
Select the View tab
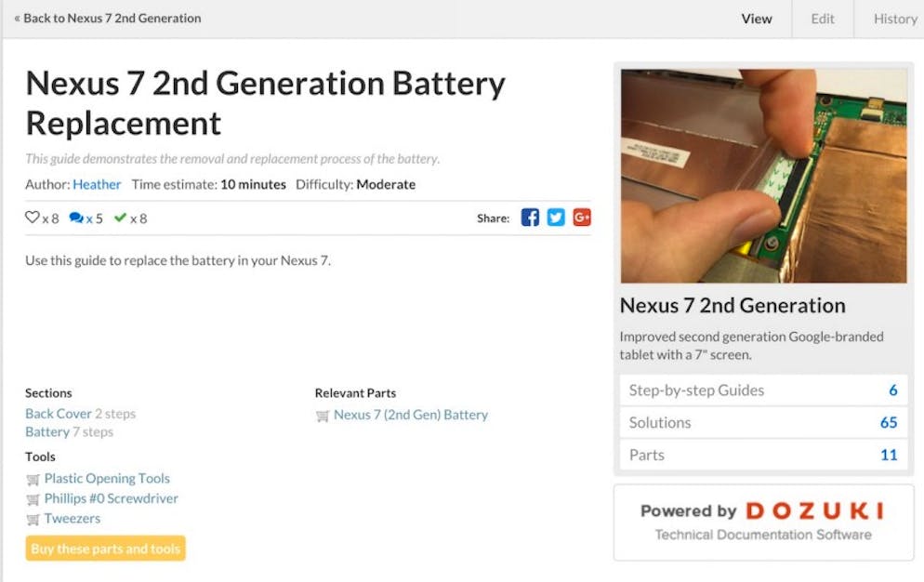coord(757,19)
